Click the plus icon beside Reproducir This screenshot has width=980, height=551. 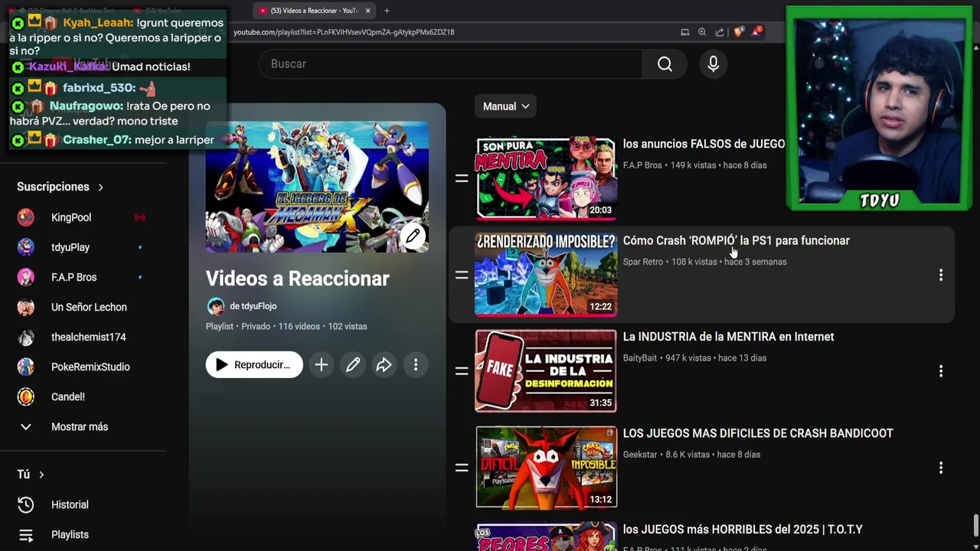click(322, 365)
